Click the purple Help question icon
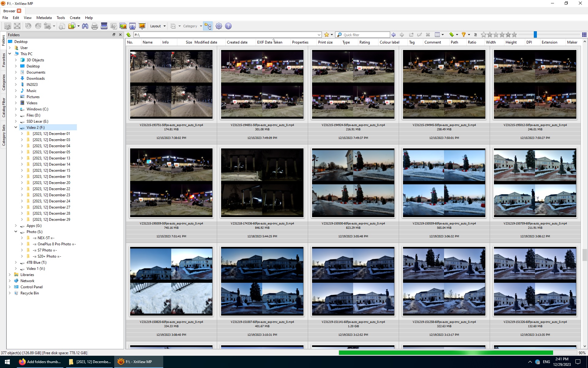The height and width of the screenshot is (368, 588). click(x=228, y=26)
